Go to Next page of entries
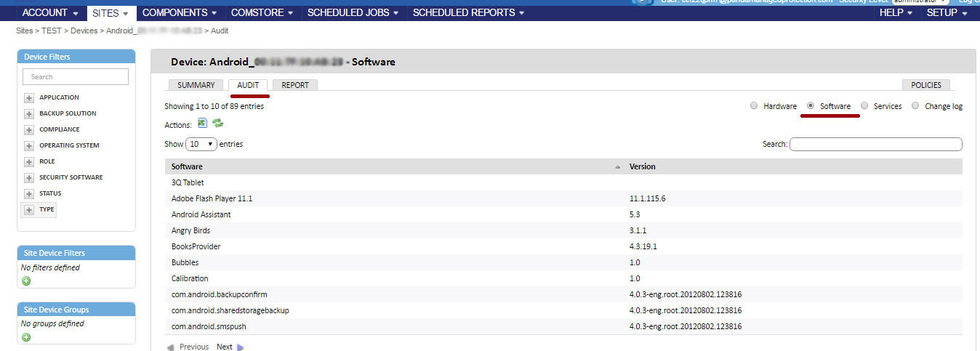The width and height of the screenshot is (980, 351). coord(225,347)
